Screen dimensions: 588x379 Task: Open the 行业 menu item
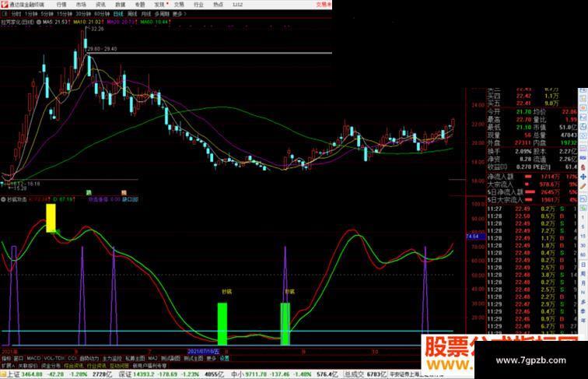(x=198, y=5)
